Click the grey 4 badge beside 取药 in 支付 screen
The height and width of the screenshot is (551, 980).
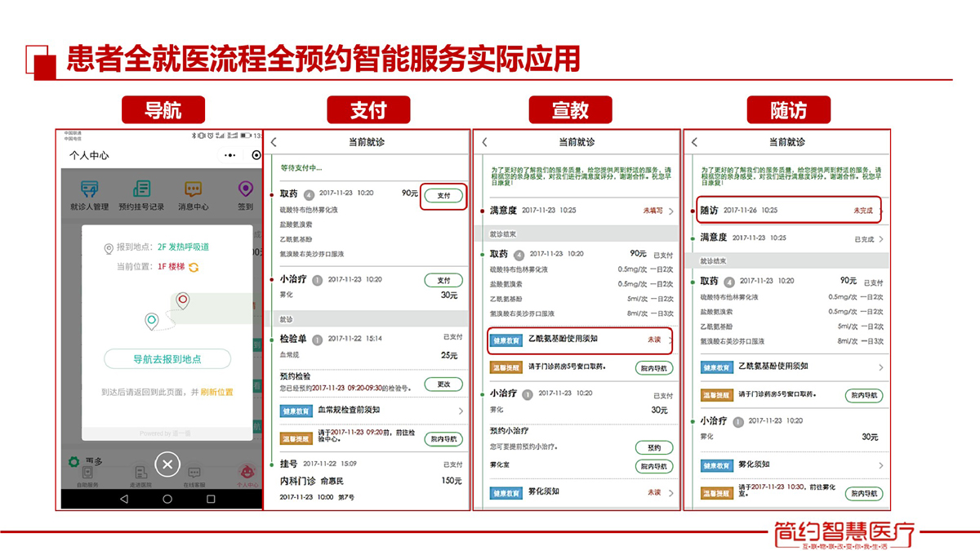(x=309, y=195)
